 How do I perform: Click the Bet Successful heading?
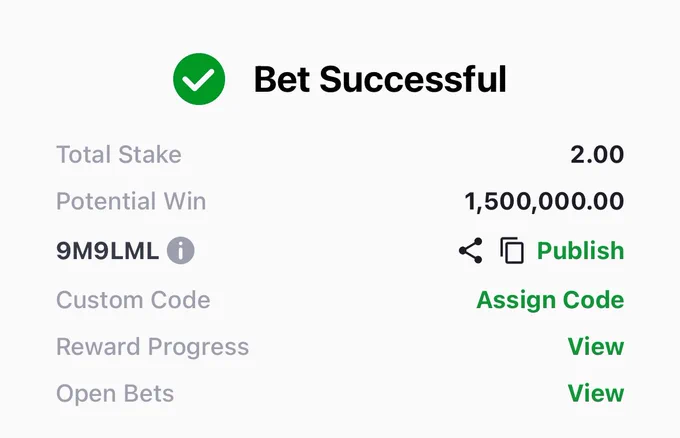click(x=380, y=79)
